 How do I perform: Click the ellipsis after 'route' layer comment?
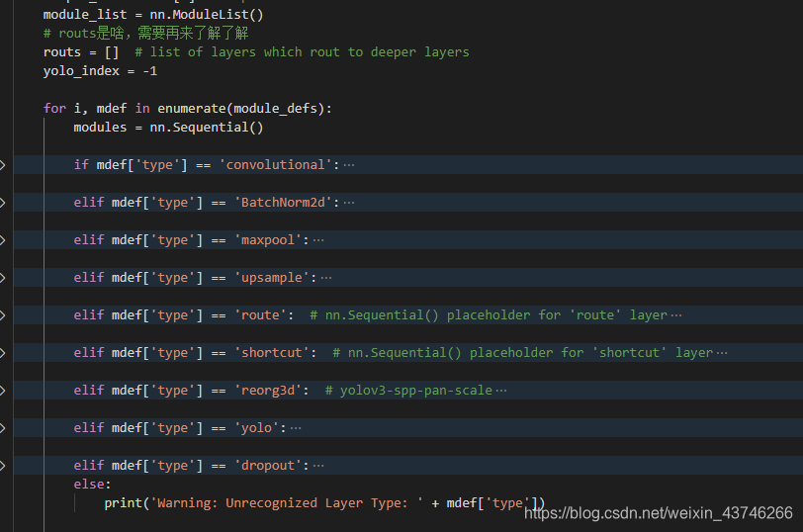click(x=676, y=315)
